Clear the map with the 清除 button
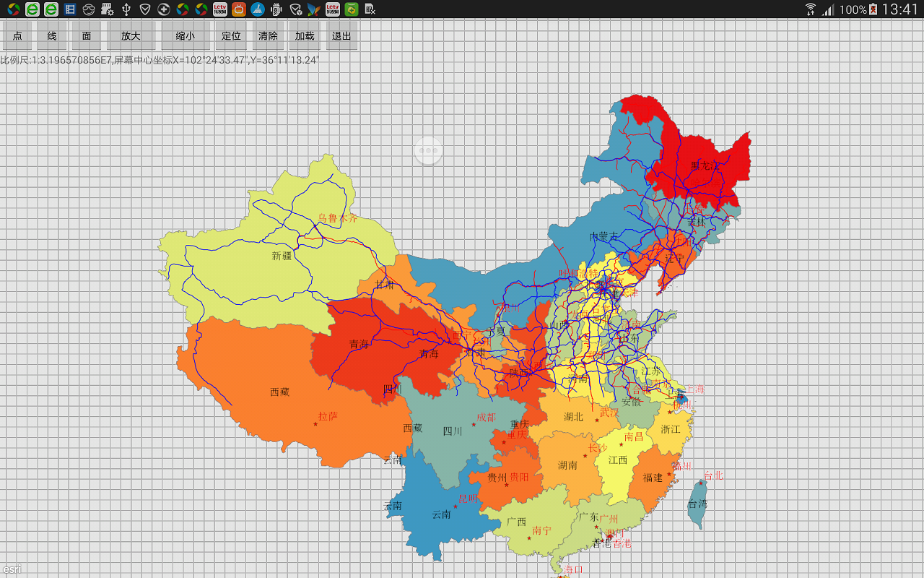Image resolution: width=924 pixels, height=578 pixels. (268, 35)
